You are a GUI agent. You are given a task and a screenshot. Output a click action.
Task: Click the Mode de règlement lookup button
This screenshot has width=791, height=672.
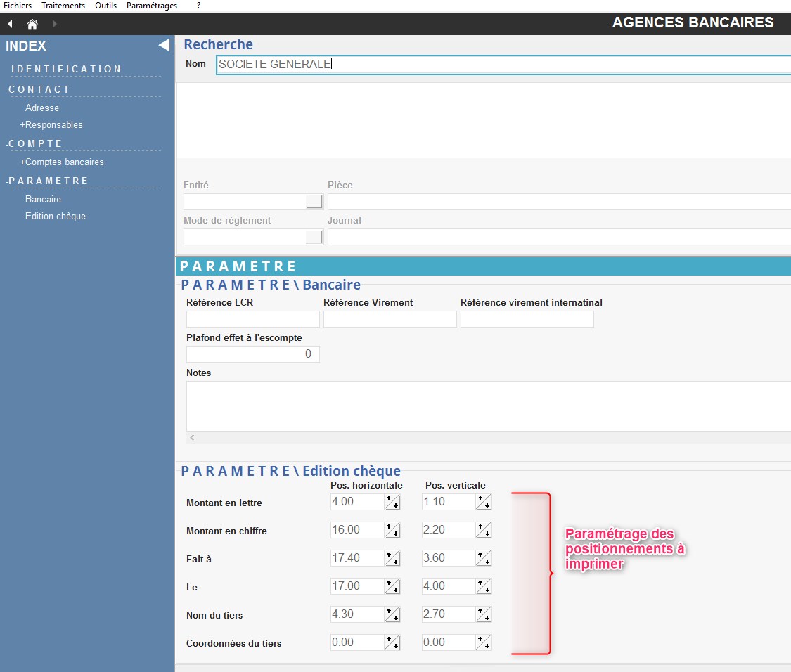coord(314,237)
